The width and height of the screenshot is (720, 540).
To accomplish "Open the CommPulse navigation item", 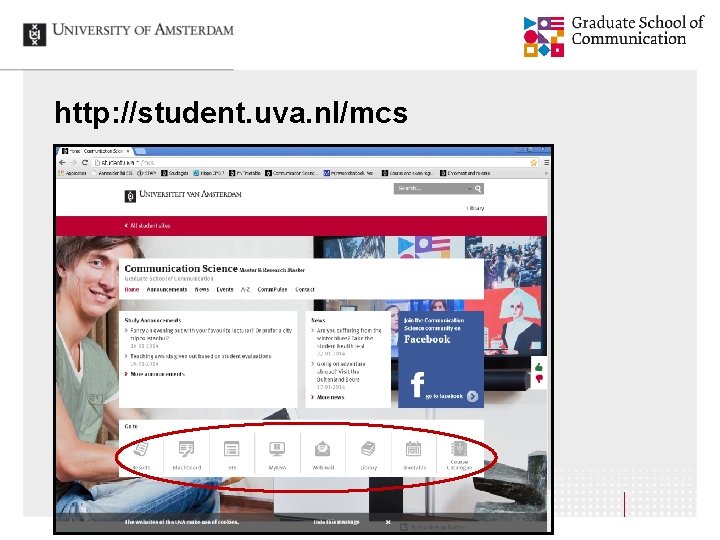I will pyautogui.click(x=272, y=290).
